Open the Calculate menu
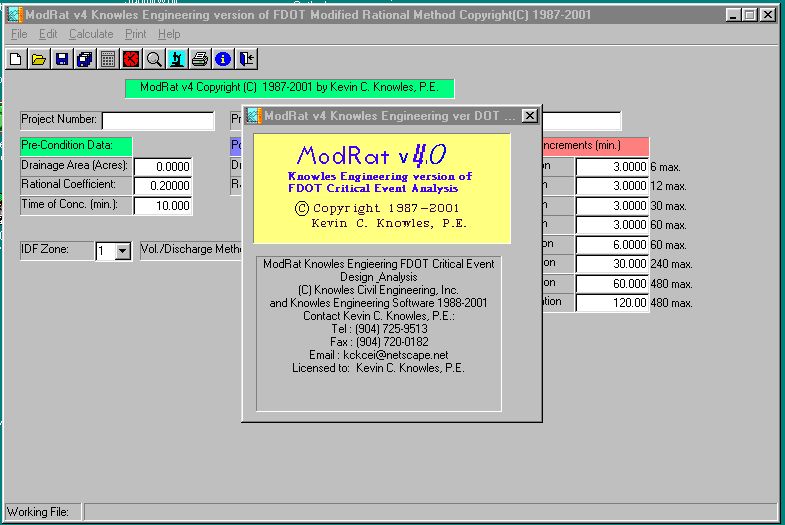 pos(91,34)
